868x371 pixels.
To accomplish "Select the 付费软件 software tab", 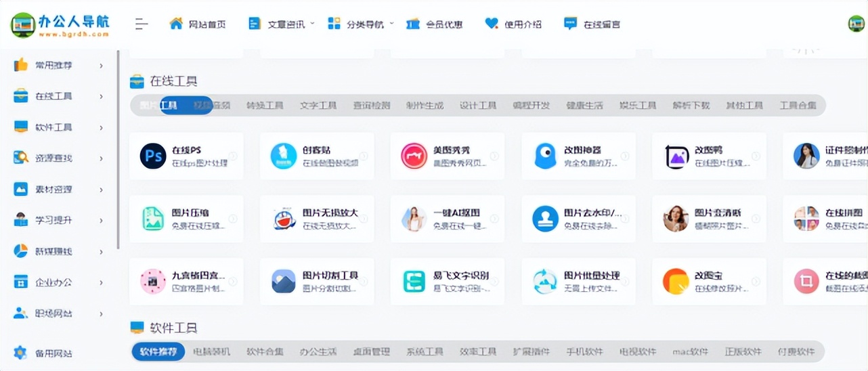I will point(797,352).
